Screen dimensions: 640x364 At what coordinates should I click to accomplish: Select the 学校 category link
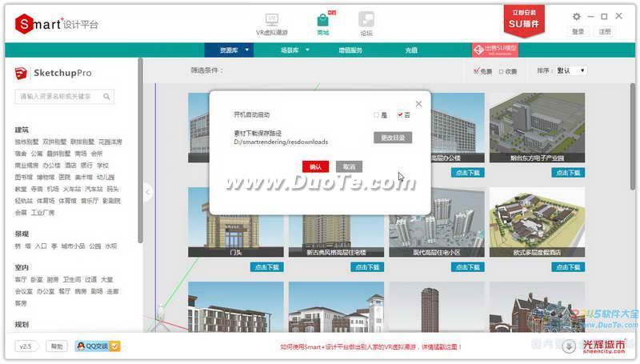pyautogui.click(x=102, y=166)
